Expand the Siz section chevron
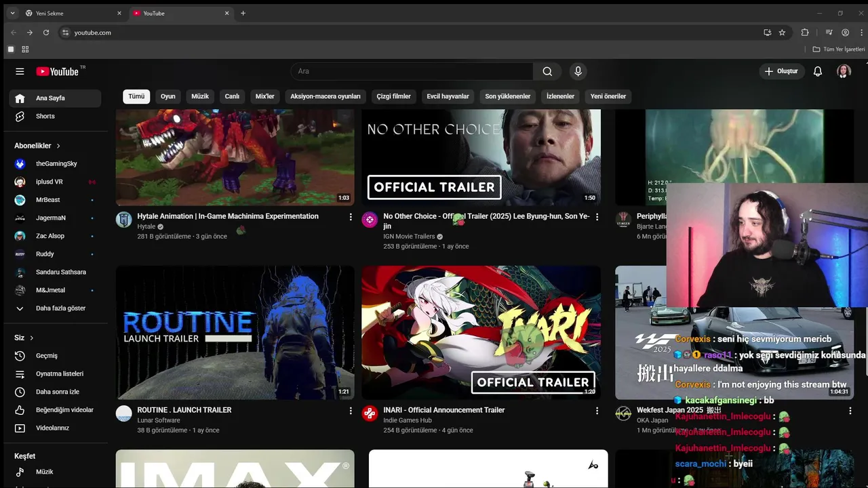Screen dimensions: 868x488 (x=31, y=338)
